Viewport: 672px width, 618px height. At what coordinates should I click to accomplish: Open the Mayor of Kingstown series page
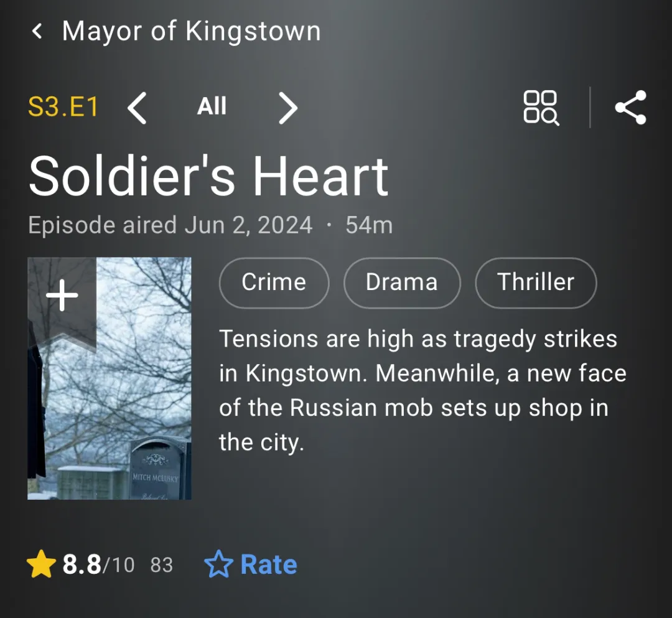click(191, 31)
